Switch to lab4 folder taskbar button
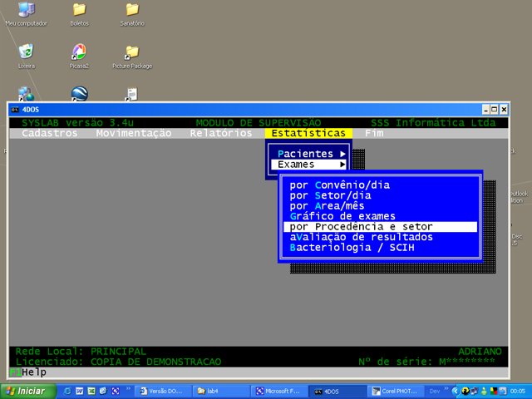Viewport: 532px width, 399px height. pyautogui.click(x=221, y=392)
